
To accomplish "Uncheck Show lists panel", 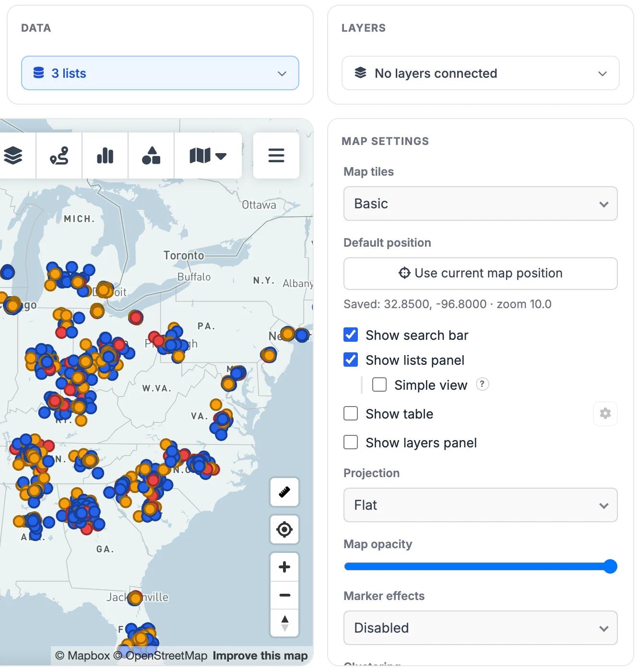I will click(x=351, y=360).
